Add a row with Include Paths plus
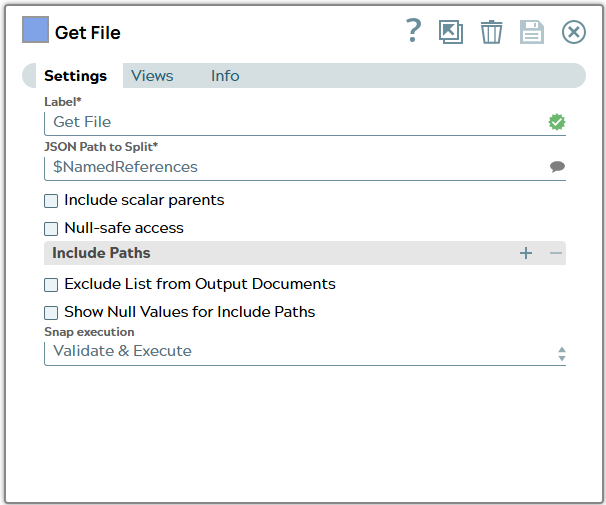 click(x=526, y=253)
